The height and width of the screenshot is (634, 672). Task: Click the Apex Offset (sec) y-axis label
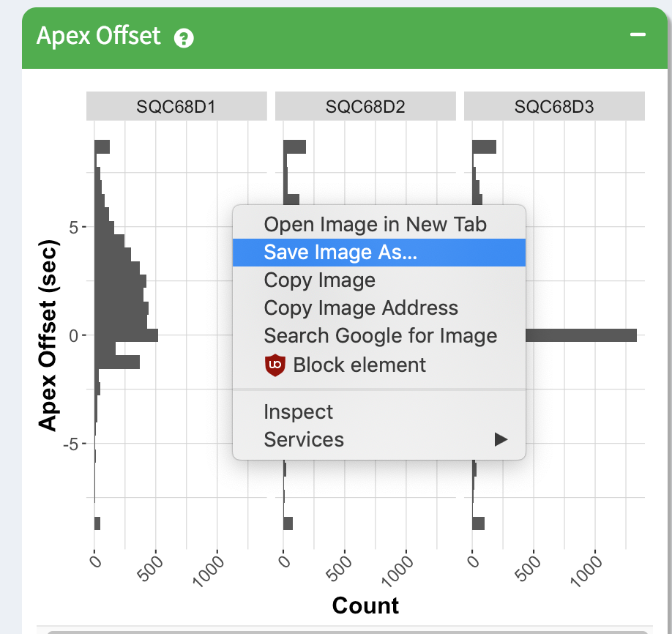click(48, 335)
